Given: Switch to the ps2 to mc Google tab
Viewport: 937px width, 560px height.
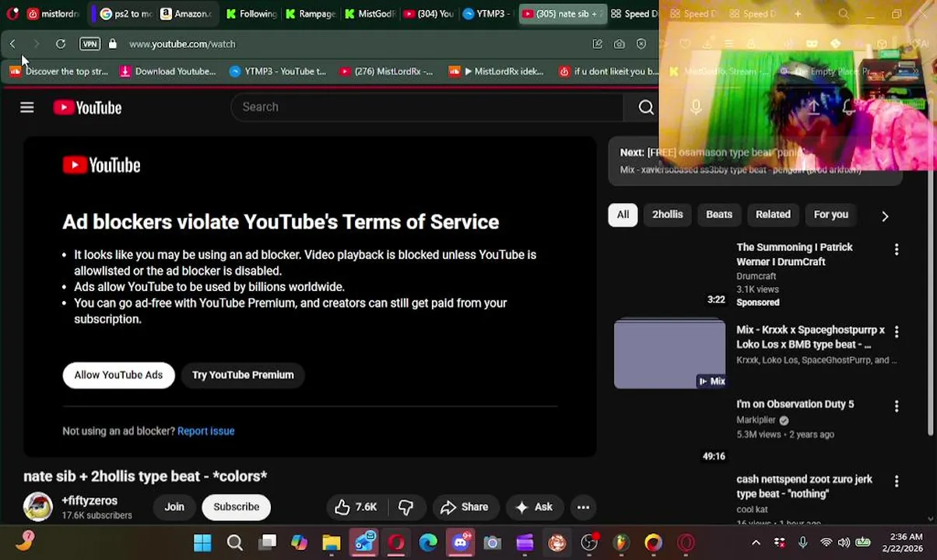Looking at the screenshot, I should 126,14.
